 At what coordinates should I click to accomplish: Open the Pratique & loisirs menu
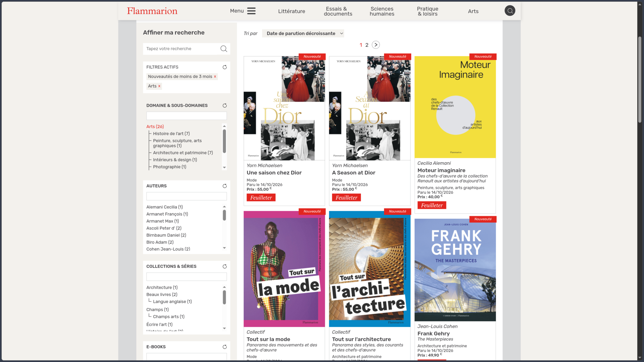[428, 11]
